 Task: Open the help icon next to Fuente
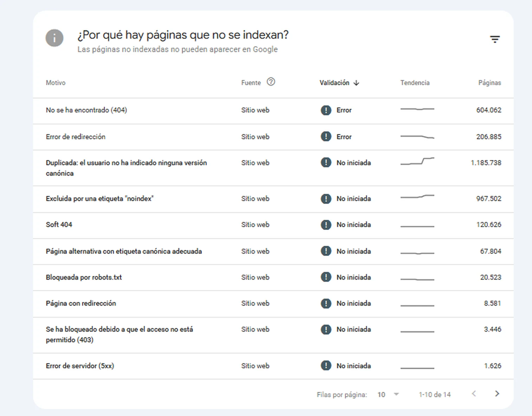(271, 82)
